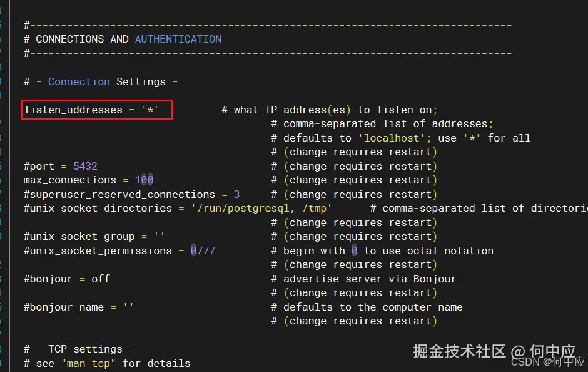
Task: Click the port value 5432
Action: coord(85,166)
